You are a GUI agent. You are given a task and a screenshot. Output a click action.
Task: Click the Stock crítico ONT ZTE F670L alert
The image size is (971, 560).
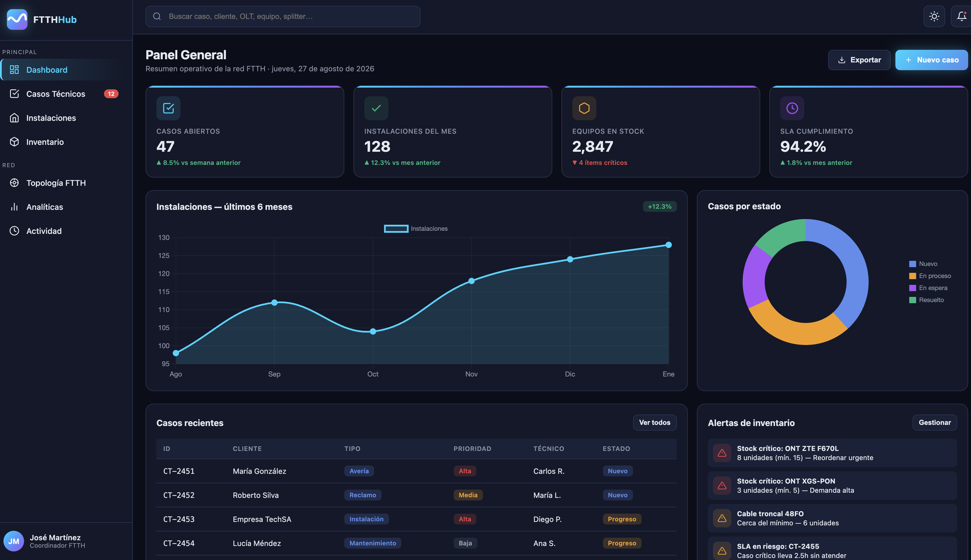(832, 453)
